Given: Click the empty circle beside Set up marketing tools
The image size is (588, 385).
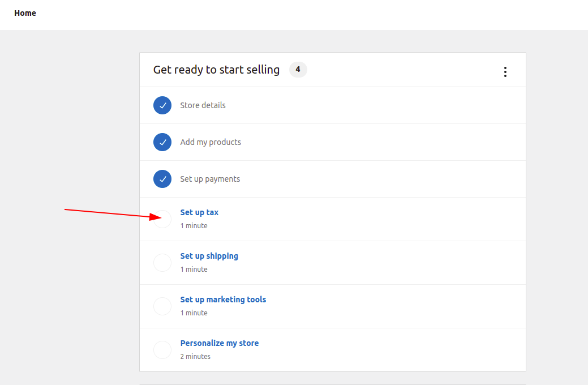Looking at the screenshot, I should tap(162, 306).
